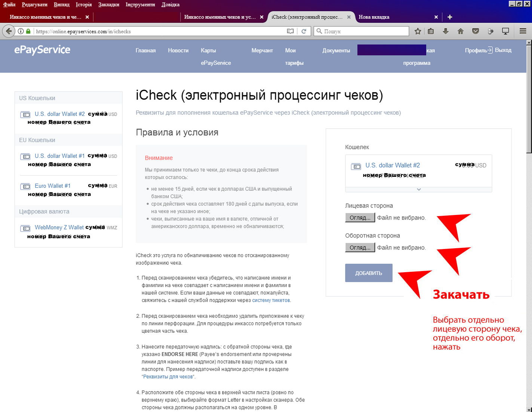Close the iCheck tab
Screen dimensions: 532x412
tap(349, 17)
